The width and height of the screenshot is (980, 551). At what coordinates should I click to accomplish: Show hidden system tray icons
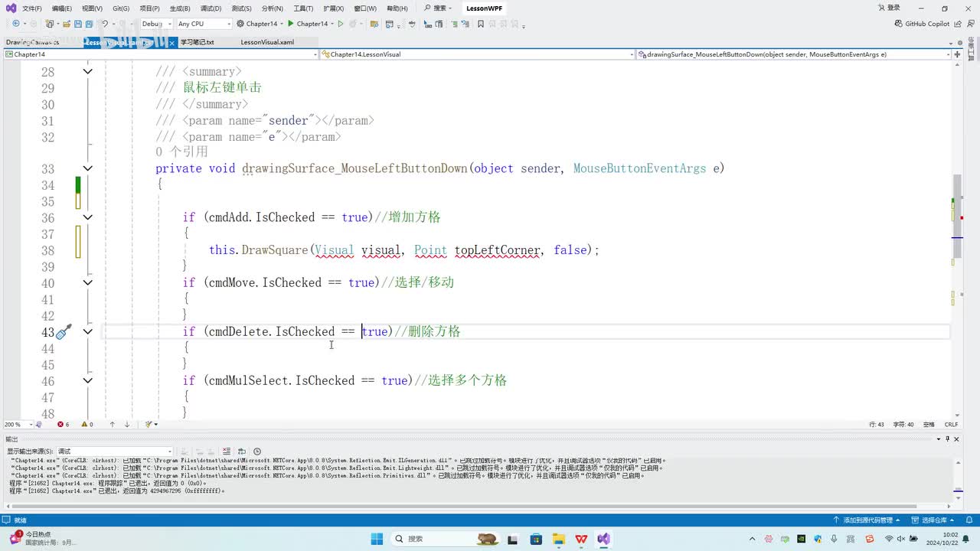pos(753,539)
